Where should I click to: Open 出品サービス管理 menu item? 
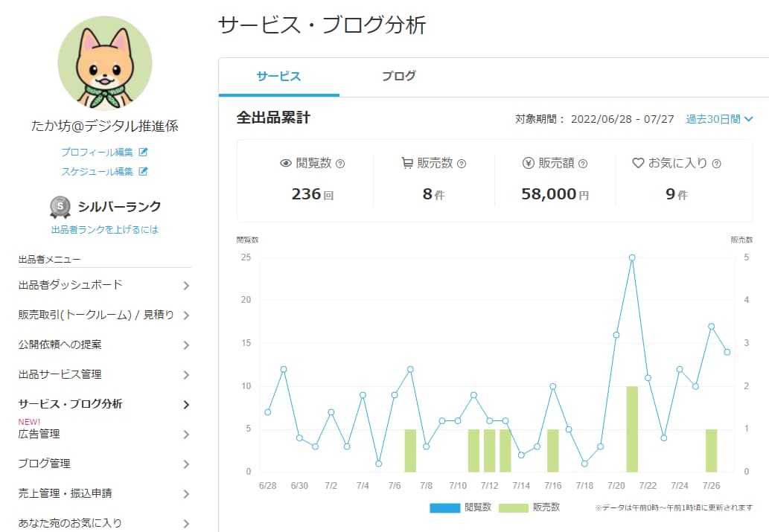click(104, 374)
